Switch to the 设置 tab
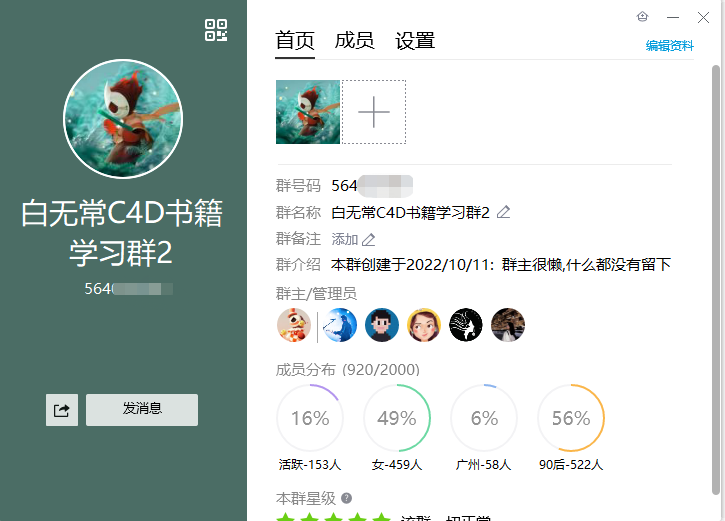The width and height of the screenshot is (725, 521). [415, 41]
